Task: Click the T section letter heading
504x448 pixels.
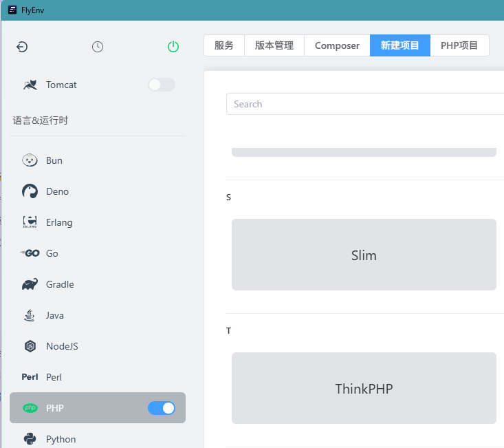Action: [x=228, y=330]
